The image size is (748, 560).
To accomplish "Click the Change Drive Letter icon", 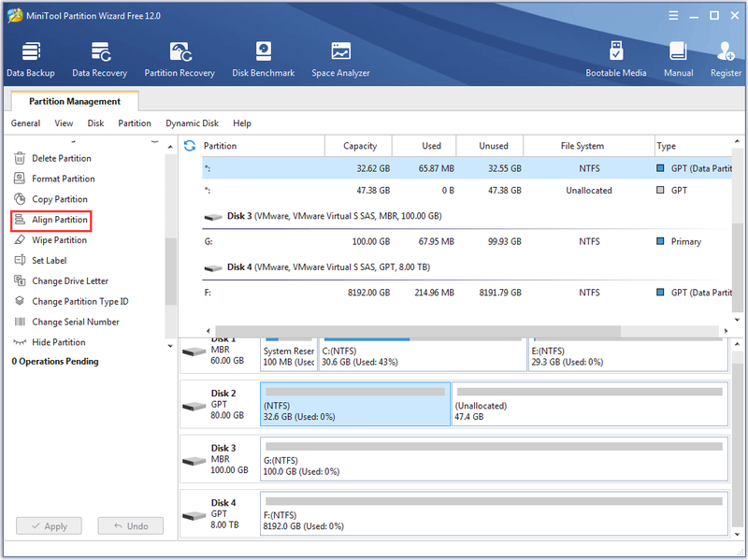I will tap(20, 281).
